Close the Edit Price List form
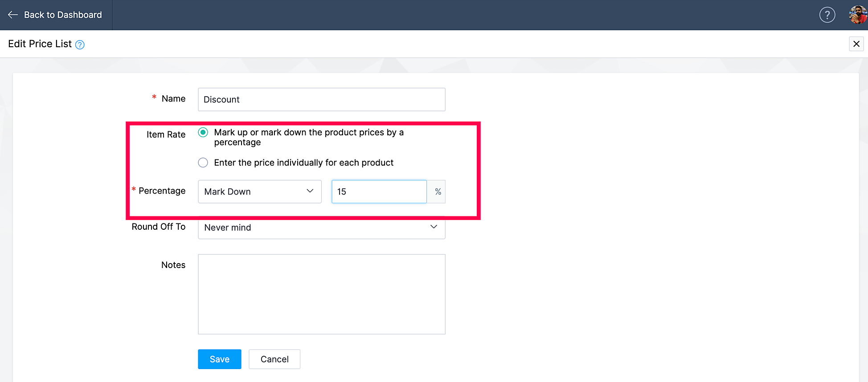 tap(856, 44)
